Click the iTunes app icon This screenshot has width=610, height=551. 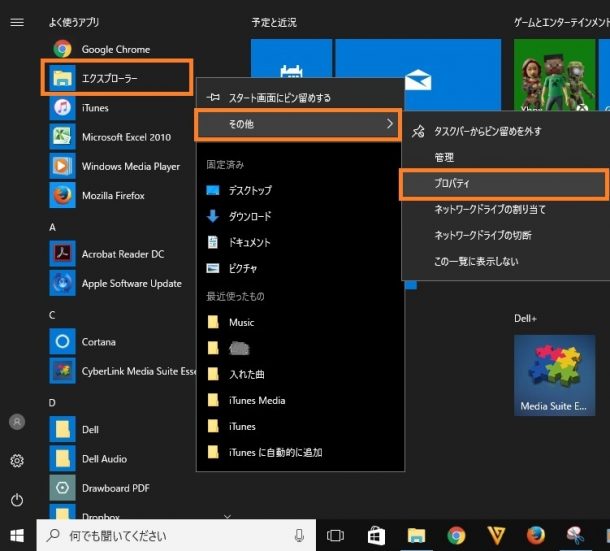[x=62, y=108]
